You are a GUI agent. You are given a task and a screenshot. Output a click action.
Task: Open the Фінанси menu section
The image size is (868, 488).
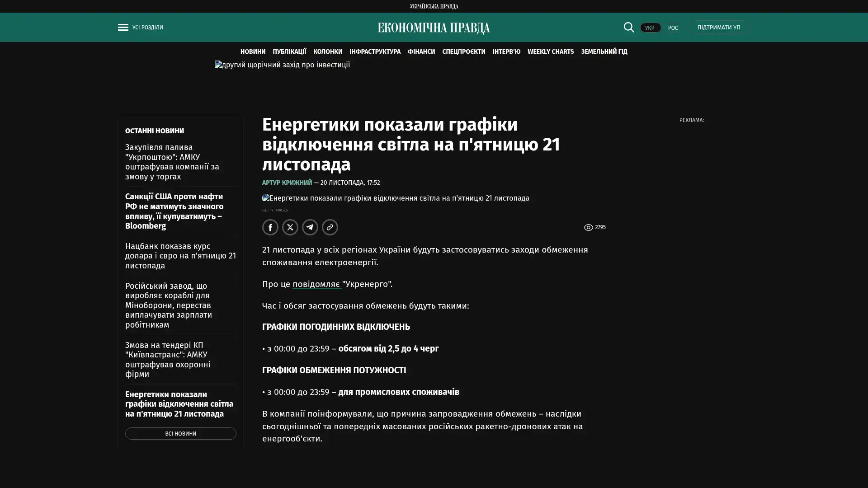[421, 52]
